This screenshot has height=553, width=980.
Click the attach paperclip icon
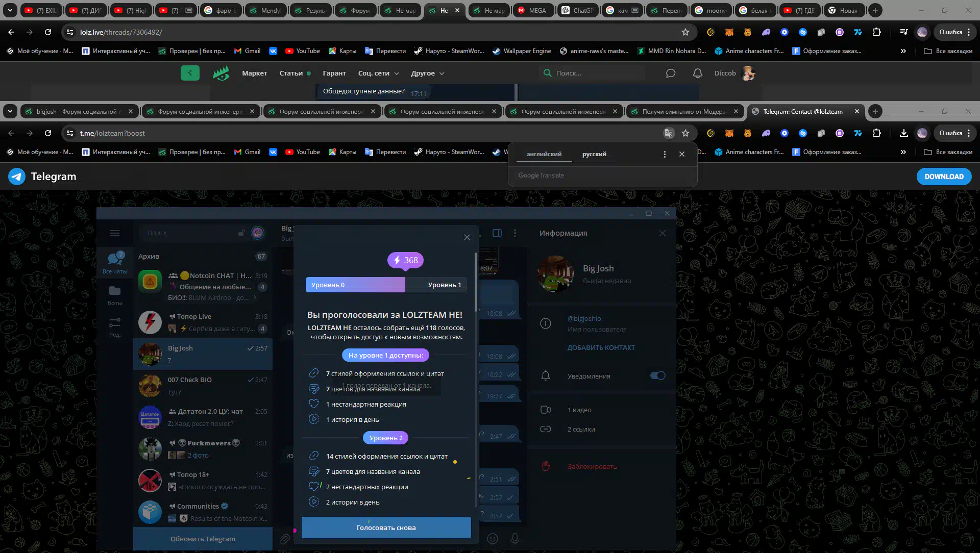point(285,539)
